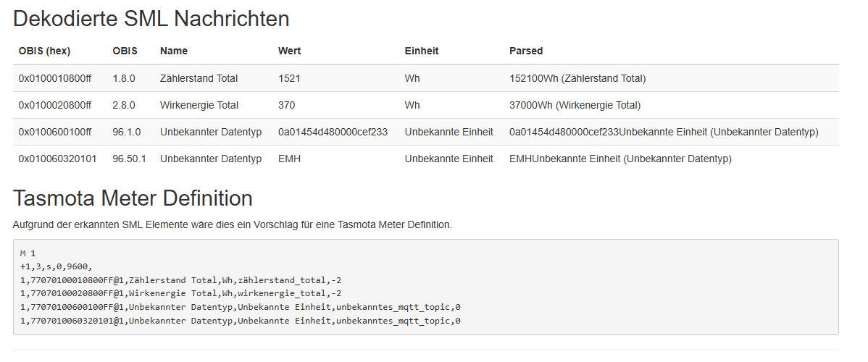Image resolution: width=868 pixels, height=362 pixels.
Task: Click the code line containing wirkenergie_total
Action: [x=180, y=293]
